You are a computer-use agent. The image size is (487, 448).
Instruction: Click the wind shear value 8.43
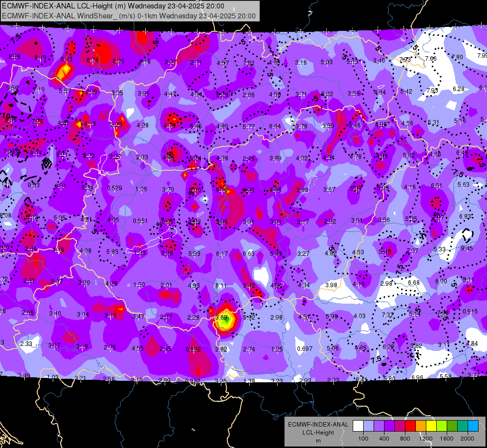point(40,58)
